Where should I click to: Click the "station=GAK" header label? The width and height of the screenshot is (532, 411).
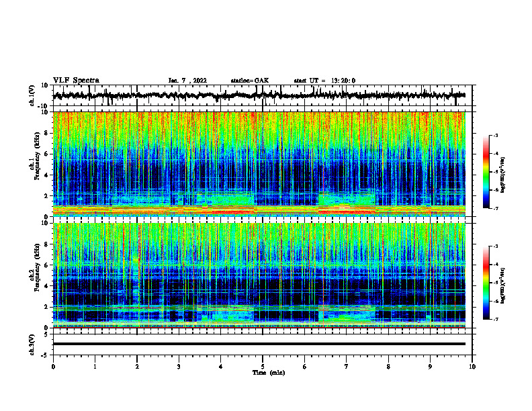[x=250, y=81]
